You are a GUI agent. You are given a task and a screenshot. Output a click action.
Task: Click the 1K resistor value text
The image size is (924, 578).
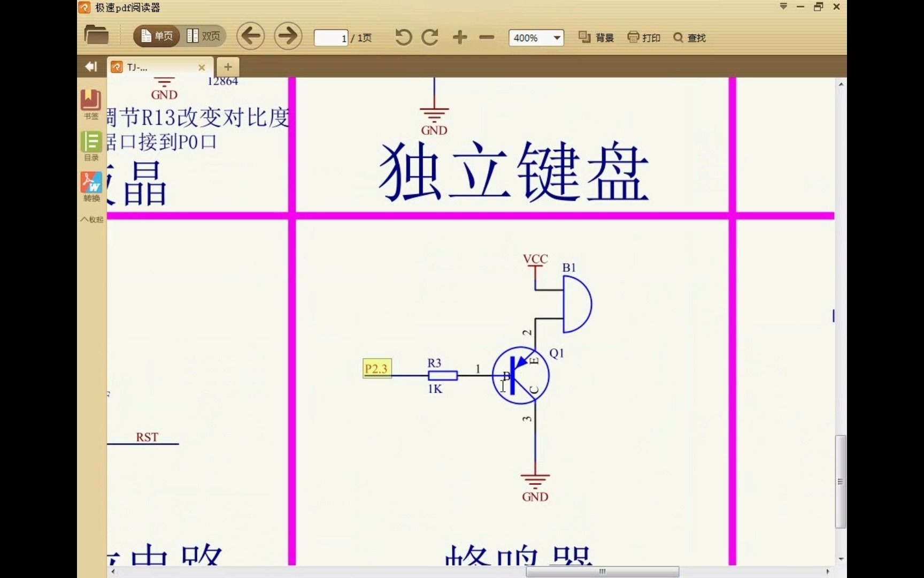(x=435, y=389)
